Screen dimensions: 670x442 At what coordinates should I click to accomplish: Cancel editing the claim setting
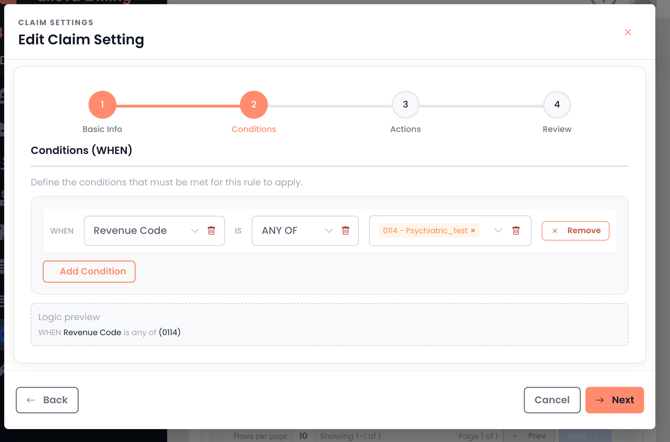pos(552,400)
